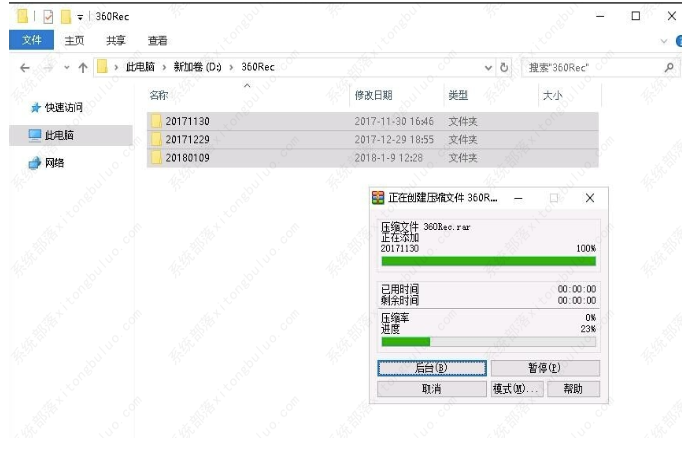Cancel compression with 取消 button
Viewport: 682px width, 454px height.
(x=431, y=389)
